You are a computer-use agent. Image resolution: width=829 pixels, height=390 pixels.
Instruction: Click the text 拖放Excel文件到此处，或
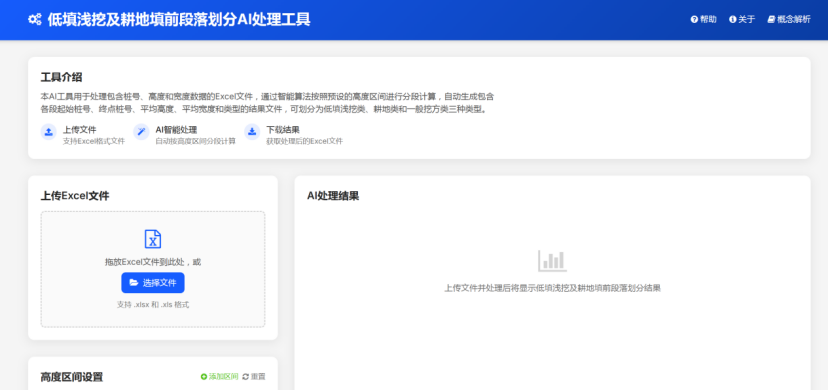click(153, 262)
